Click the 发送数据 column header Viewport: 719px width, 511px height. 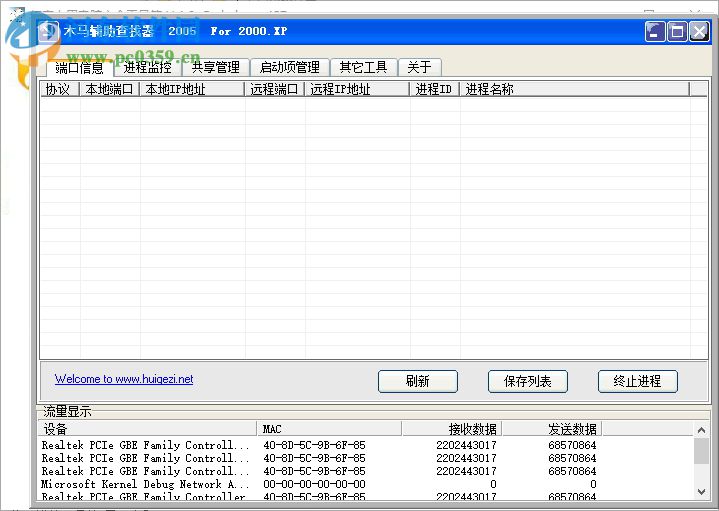(x=552, y=429)
